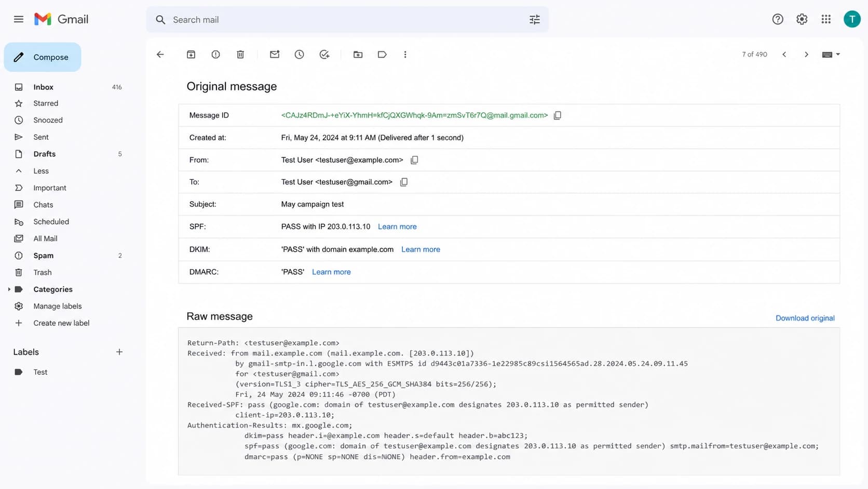Open the main menu hamburger icon
This screenshot has height=489, width=868.
click(19, 19)
